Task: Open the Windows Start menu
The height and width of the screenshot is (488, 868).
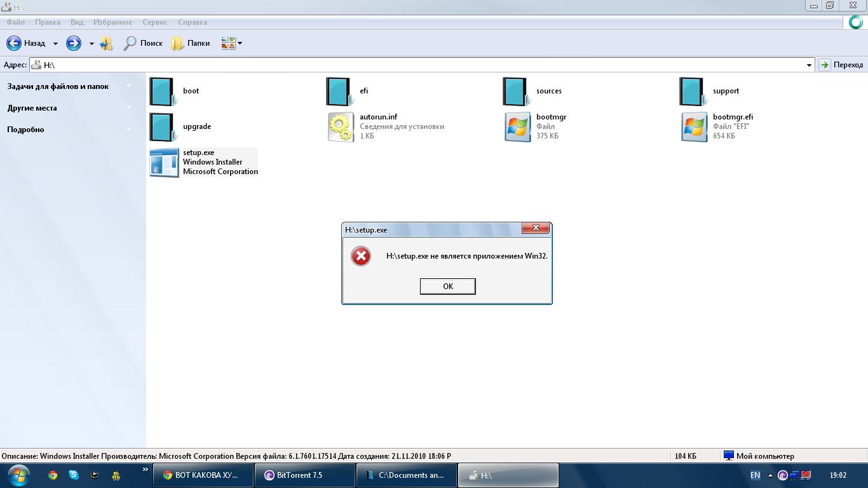Action: (18, 475)
